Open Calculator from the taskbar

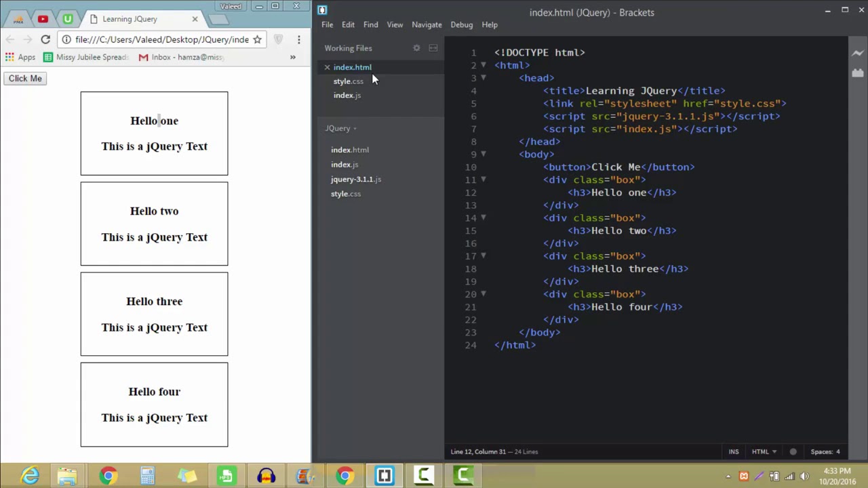click(x=147, y=476)
